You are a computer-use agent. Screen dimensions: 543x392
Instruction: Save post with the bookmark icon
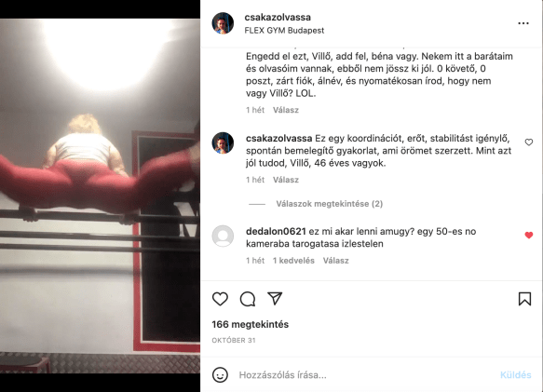click(x=524, y=299)
